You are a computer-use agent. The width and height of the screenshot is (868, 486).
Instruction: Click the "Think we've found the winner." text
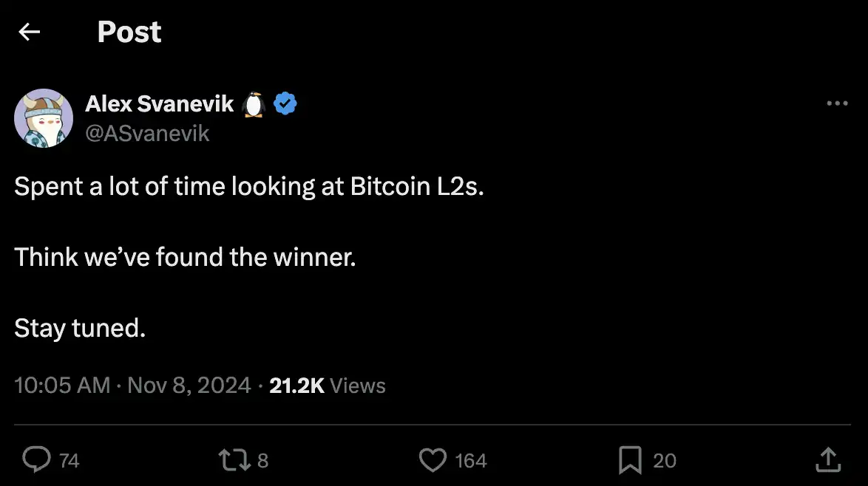[185, 257]
